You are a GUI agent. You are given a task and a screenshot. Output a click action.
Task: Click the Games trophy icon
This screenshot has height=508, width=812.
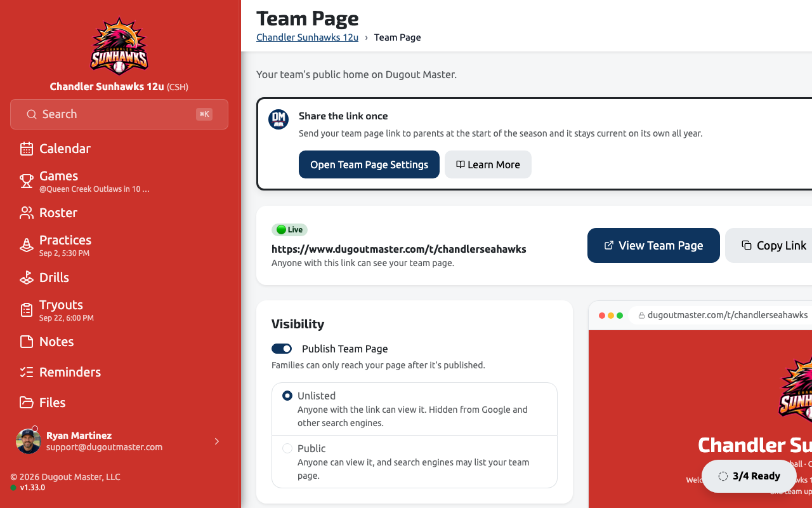coord(27,181)
